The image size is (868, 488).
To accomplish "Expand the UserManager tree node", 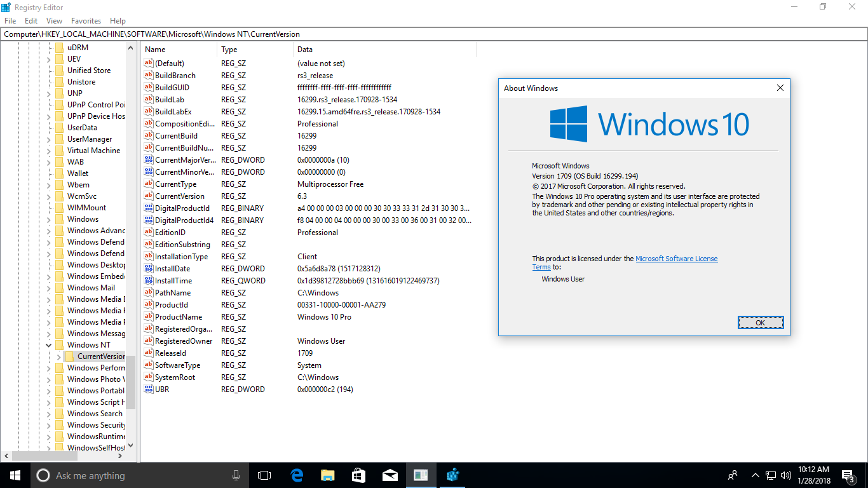I will (49, 139).
